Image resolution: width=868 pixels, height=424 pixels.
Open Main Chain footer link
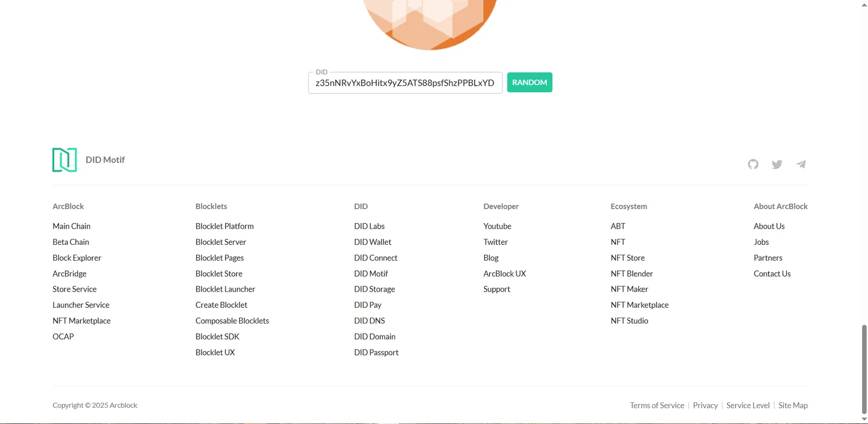tap(72, 226)
